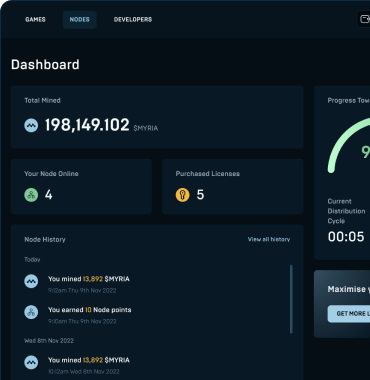Open the View all history link

(x=269, y=239)
